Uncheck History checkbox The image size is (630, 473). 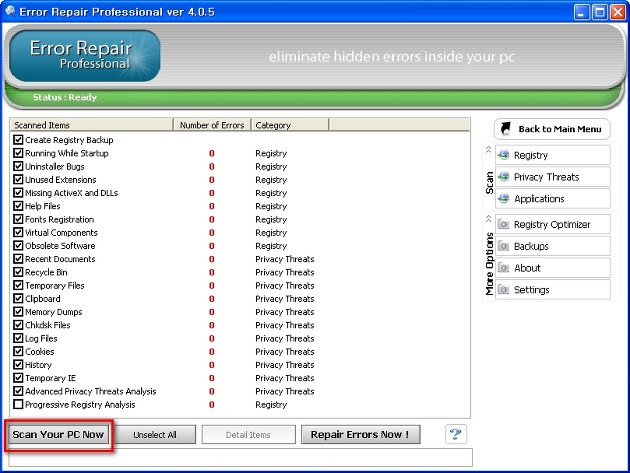(18, 364)
